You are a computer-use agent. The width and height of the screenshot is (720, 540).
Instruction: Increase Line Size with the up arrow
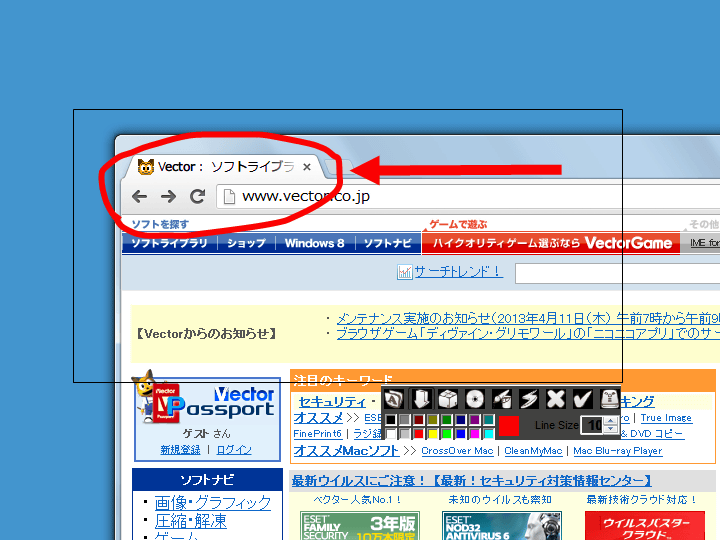[610, 421]
